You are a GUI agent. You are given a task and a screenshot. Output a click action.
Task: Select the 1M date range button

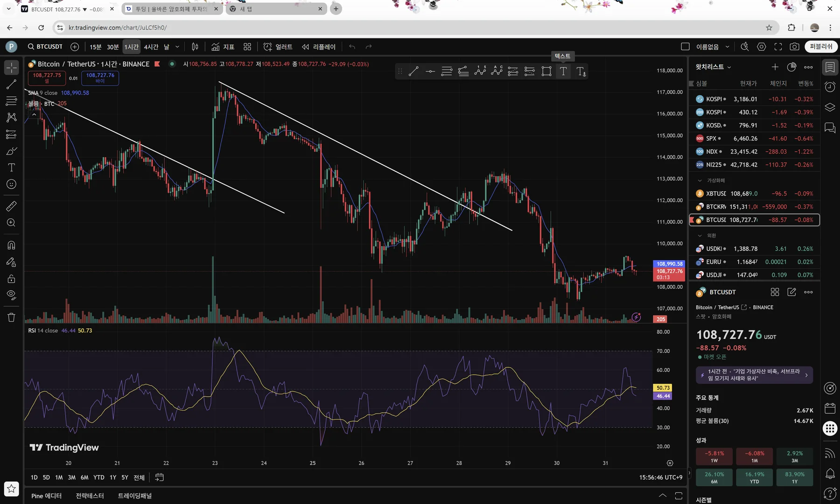point(59,477)
